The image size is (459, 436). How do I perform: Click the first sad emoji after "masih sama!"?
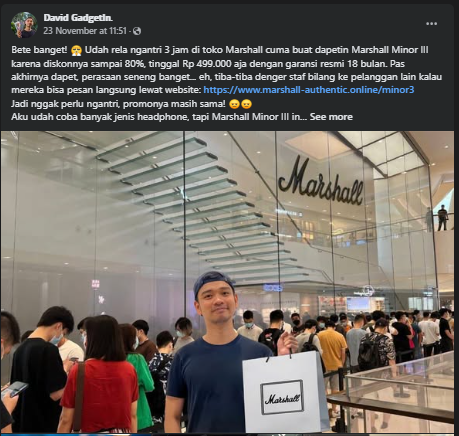[235, 104]
